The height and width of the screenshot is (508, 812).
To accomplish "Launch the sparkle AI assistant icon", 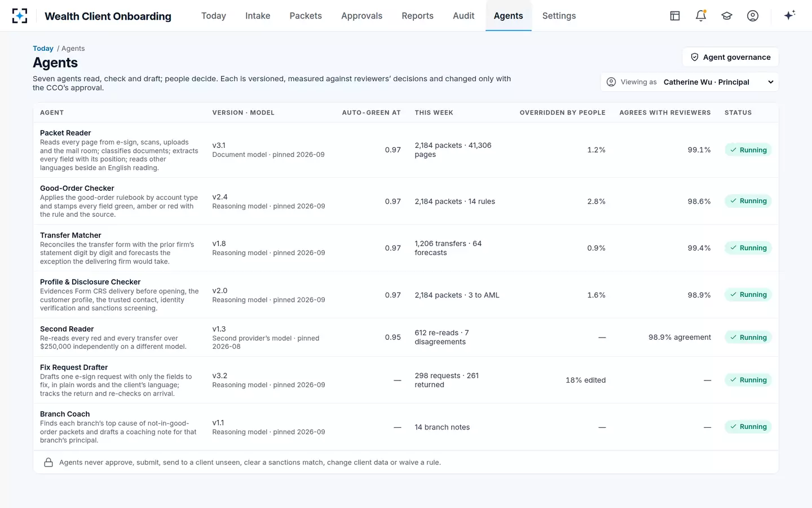I will [x=789, y=15].
